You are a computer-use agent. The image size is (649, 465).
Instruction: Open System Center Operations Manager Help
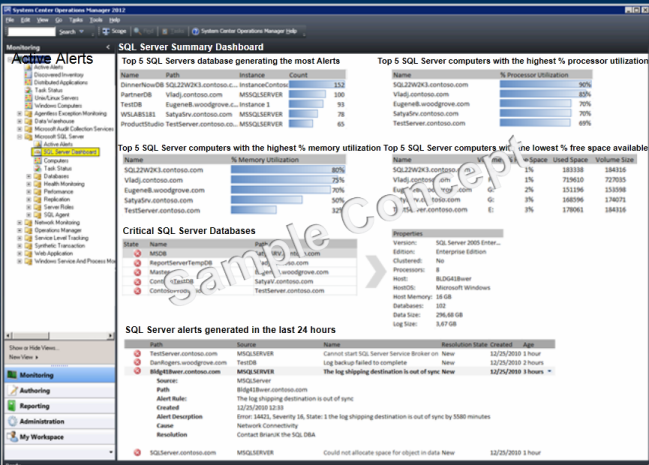245,31
